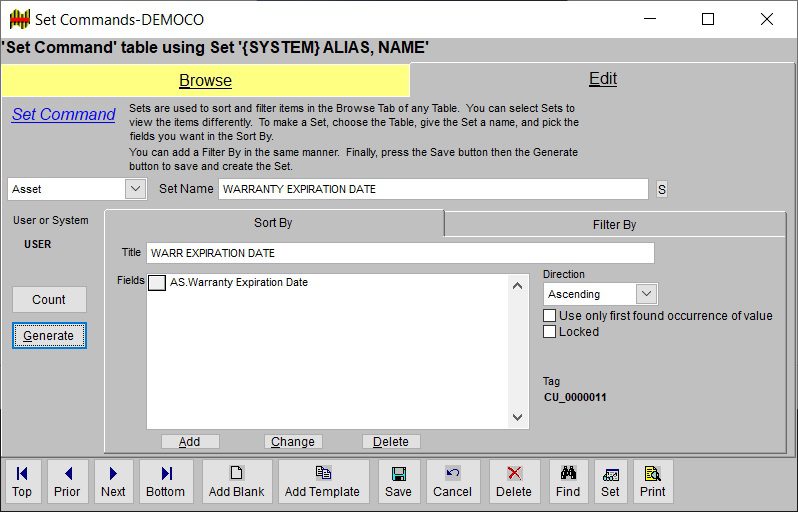Open the Ascending direction dropdown
This screenshot has width=798, height=512.
pyautogui.click(x=646, y=294)
